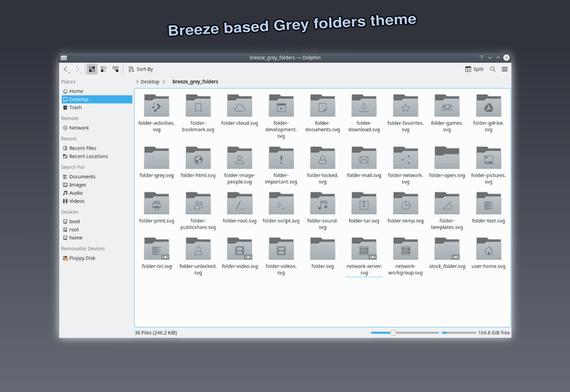
Task: Click breadcrumb arrow before Desktop
Action: click(137, 82)
